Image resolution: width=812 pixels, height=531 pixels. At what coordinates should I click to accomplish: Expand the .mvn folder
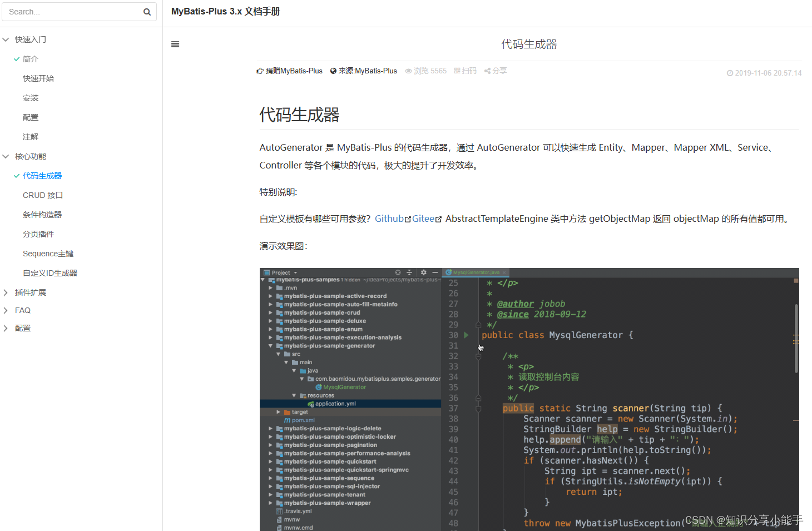(271, 288)
